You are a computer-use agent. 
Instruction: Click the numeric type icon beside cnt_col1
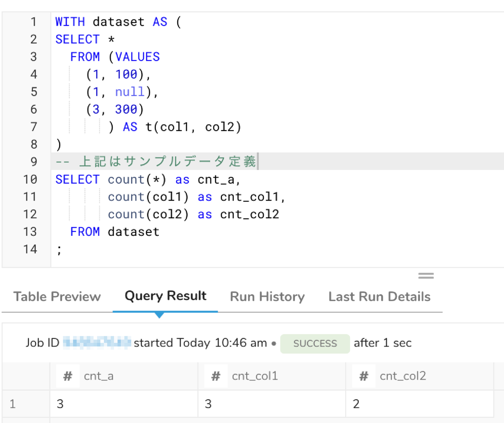point(215,376)
